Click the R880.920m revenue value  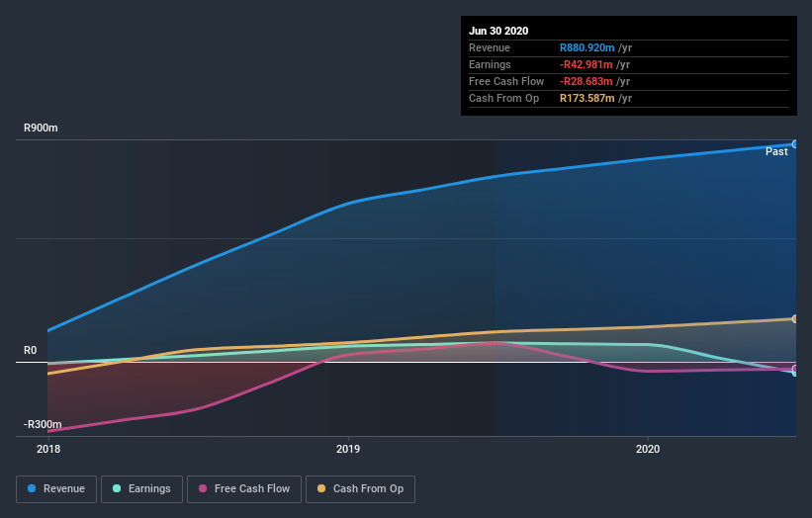(x=586, y=47)
